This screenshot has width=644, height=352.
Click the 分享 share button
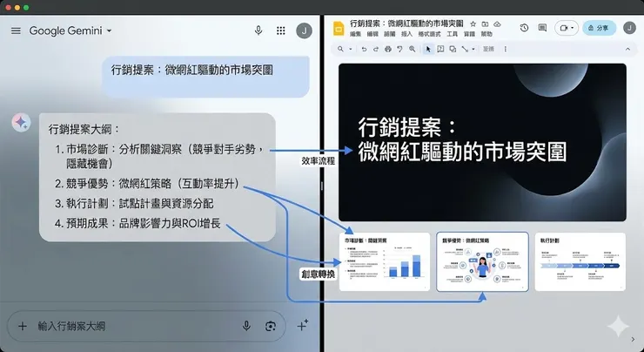[599, 28]
